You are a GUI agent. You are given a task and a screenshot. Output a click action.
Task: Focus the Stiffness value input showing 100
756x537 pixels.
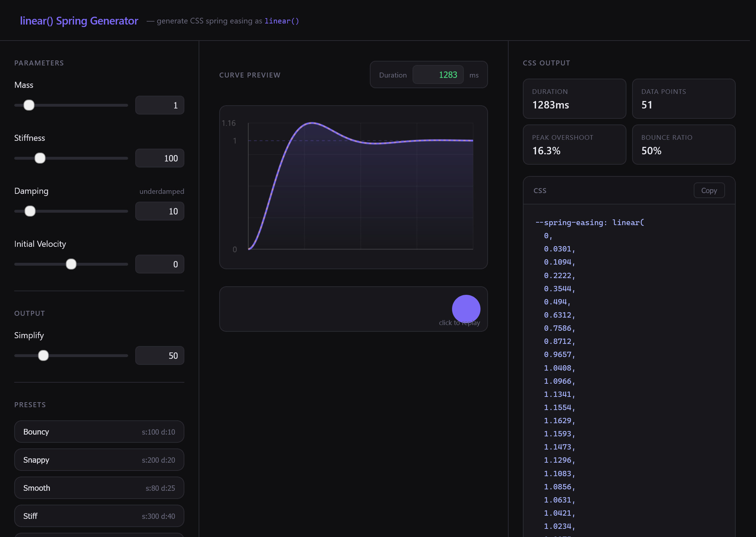(x=159, y=158)
